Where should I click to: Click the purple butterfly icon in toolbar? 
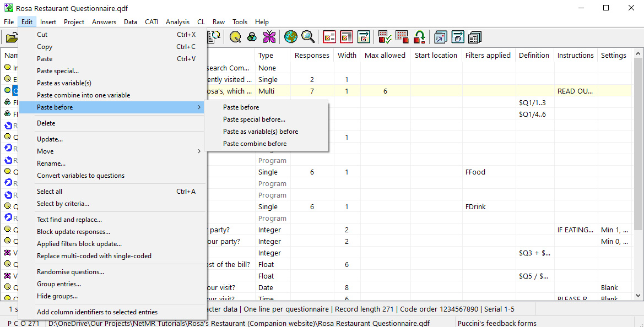(x=269, y=37)
